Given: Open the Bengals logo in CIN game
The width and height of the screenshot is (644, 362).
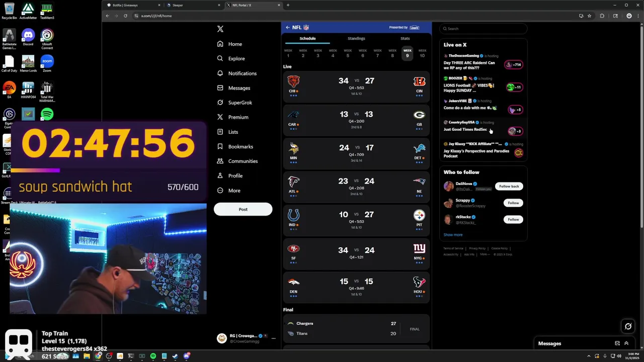Looking at the screenshot, I should (x=419, y=81).
